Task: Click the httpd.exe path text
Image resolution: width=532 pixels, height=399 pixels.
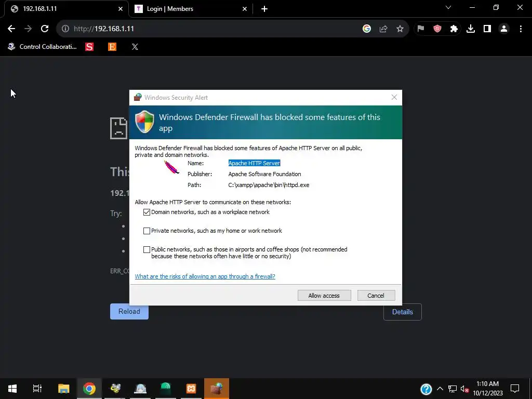Action: [269, 185]
